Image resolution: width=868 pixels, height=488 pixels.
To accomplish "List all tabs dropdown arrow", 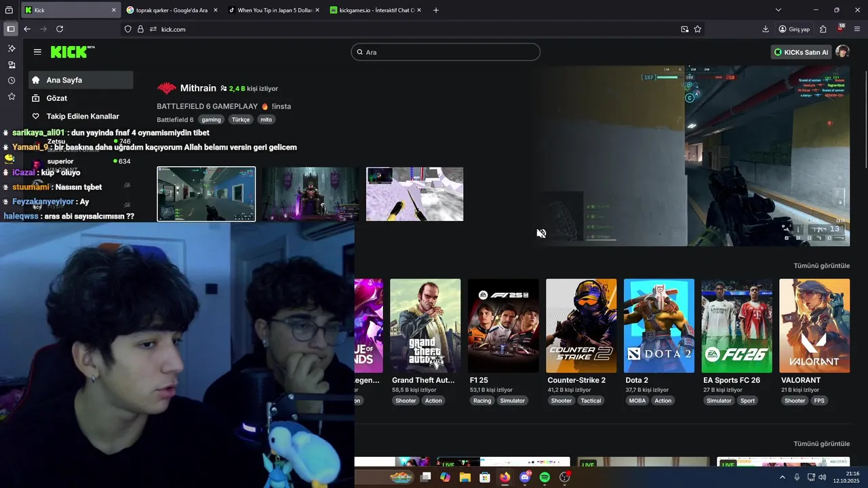I will click(778, 10).
